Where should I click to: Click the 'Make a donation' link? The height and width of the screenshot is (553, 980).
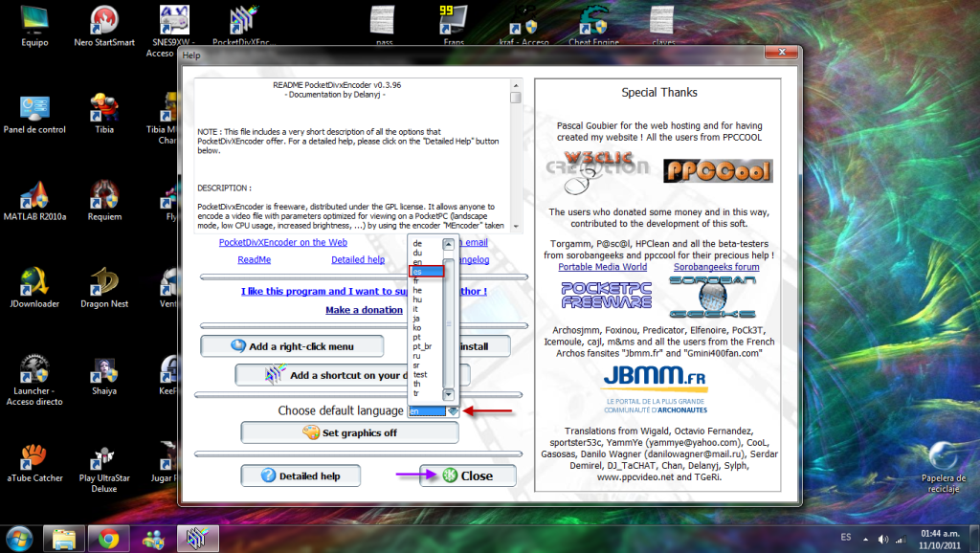pos(364,310)
